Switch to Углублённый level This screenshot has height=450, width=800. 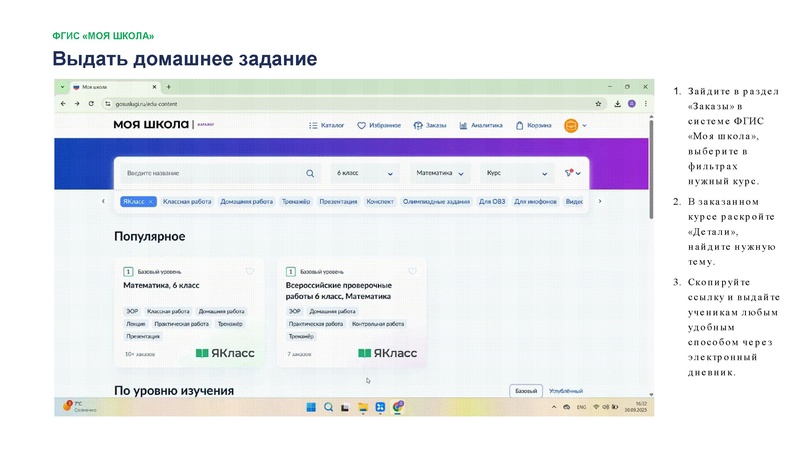565,391
